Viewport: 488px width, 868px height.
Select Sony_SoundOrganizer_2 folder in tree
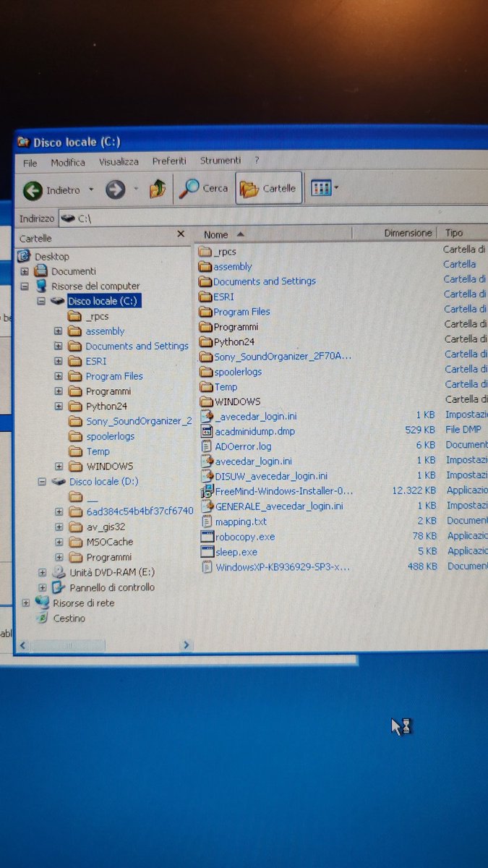(139, 422)
